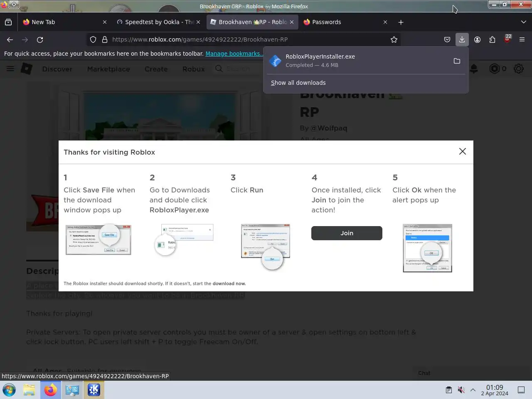
Task: Click the site security padlock icon
Action: [105, 39]
